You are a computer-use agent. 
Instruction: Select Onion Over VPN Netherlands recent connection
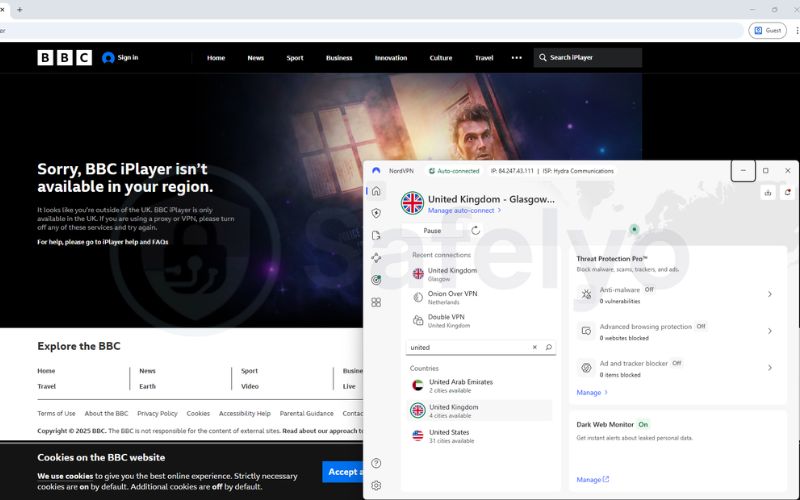pyautogui.click(x=480, y=297)
